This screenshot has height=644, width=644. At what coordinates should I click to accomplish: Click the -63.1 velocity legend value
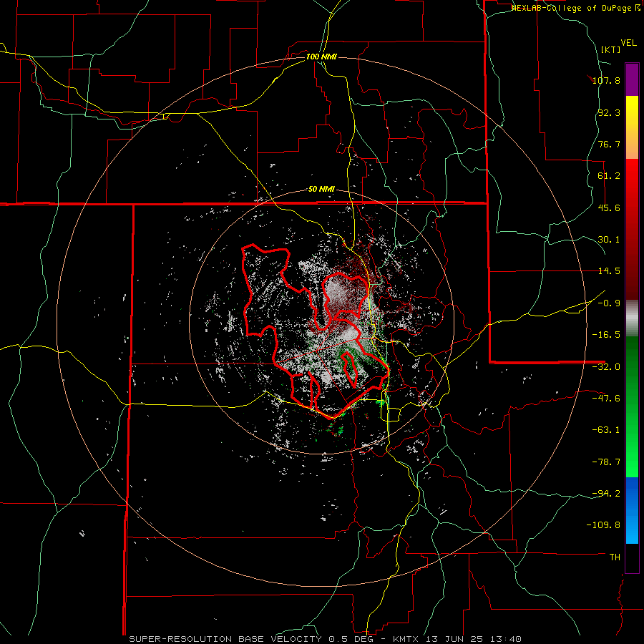[x=606, y=430]
